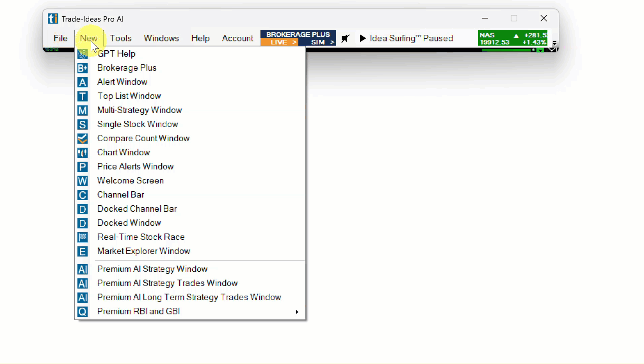The height and width of the screenshot is (364, 644).
Task: Click the green progress bar below the NAS ticker
Action: 506,50
